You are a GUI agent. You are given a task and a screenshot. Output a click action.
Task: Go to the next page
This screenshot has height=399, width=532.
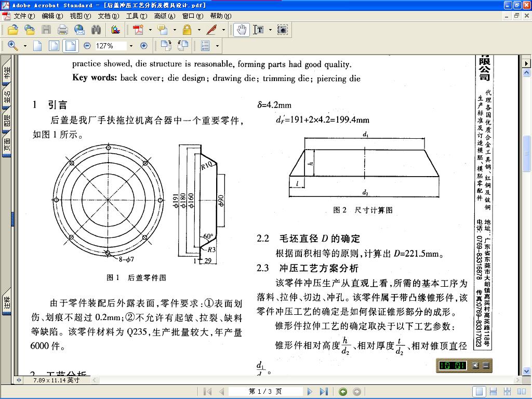[x=310, y=392]
